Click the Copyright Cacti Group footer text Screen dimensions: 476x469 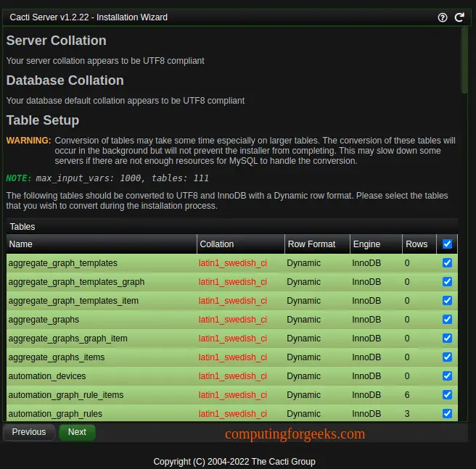[x=234, y=462]
